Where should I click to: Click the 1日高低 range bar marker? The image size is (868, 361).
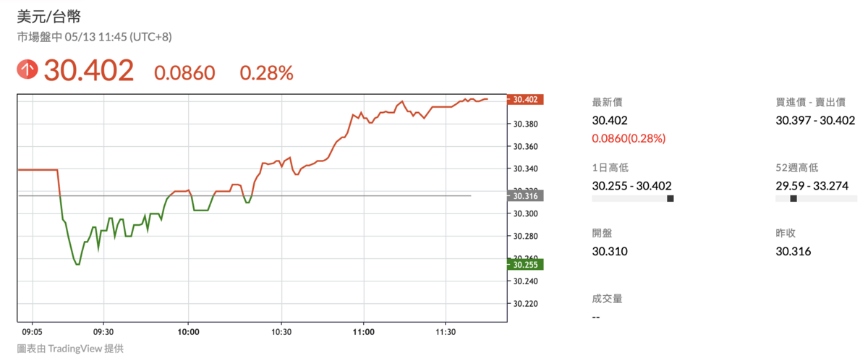(670, 198)
